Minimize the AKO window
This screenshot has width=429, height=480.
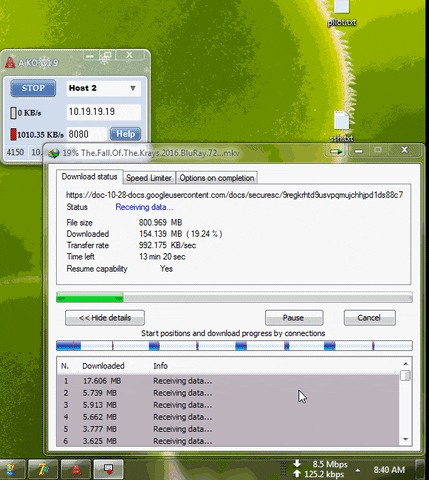point(90,56)
